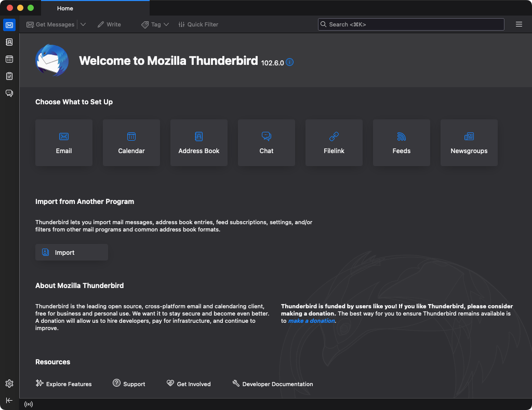Image resolution: width=532 pixels, height=410 pixels.
Task: Focus the Search field
Action: point(411,24)
